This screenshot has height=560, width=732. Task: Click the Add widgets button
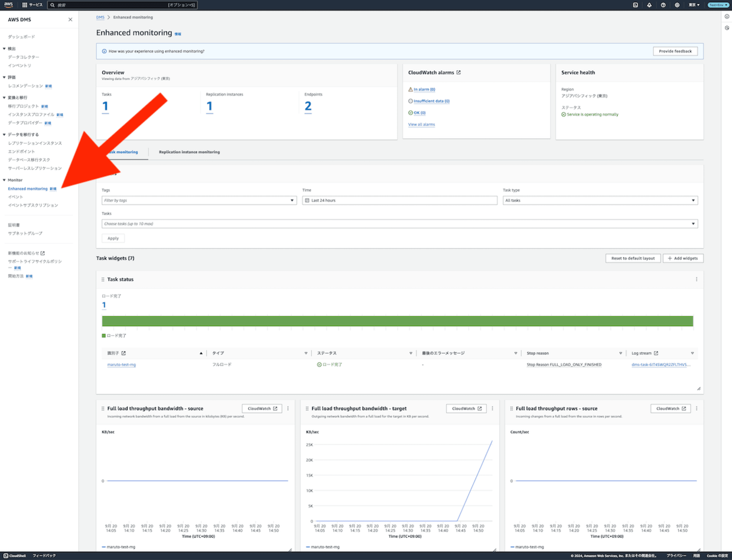pyautogui.click(x=683, y=258)
